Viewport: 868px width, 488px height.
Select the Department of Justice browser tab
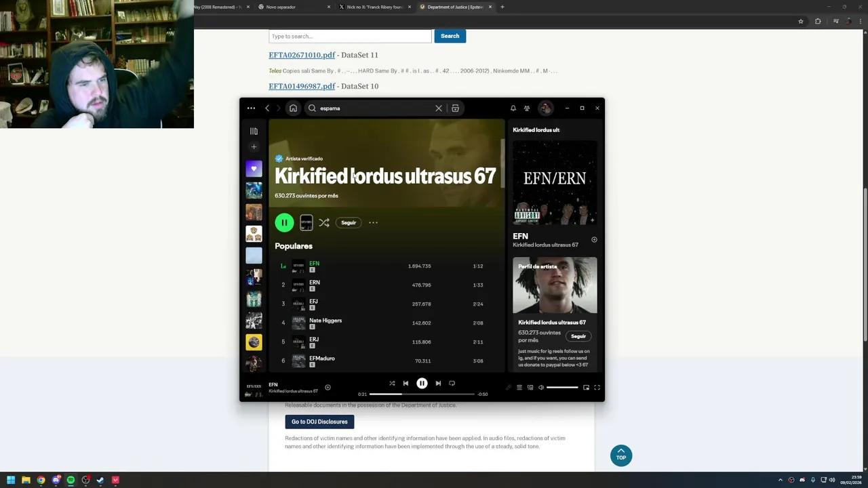[455, 7]
